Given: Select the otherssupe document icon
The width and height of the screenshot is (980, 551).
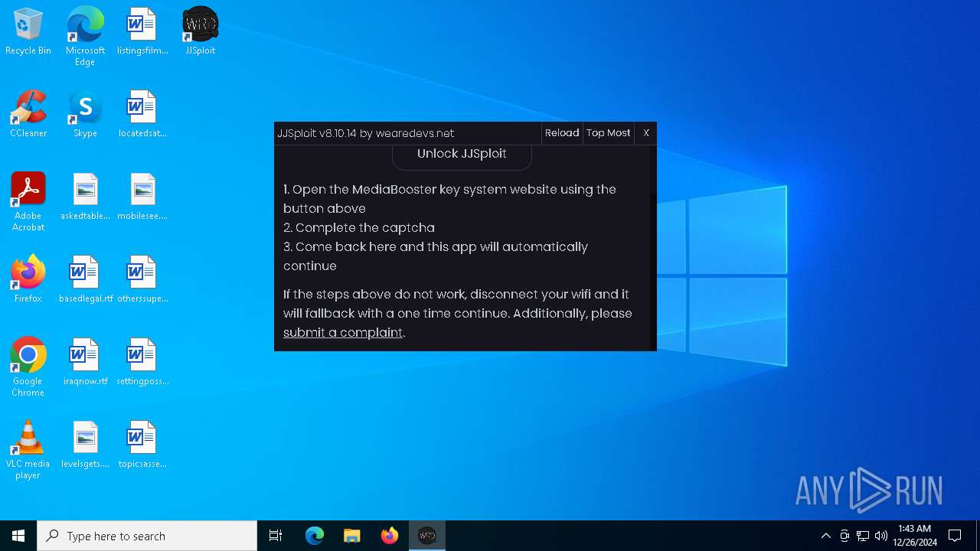Looking at the screenshot, I should click(x=142, y=280).
